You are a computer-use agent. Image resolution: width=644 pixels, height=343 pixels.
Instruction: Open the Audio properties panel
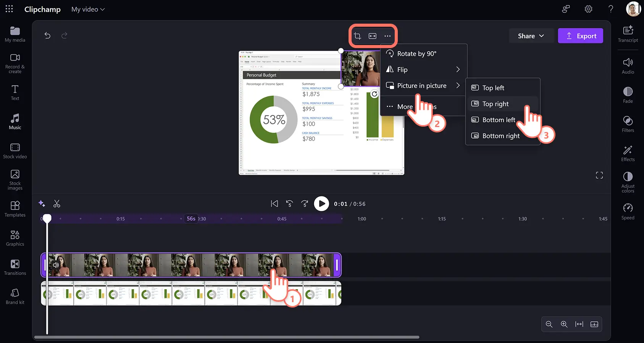628,66
